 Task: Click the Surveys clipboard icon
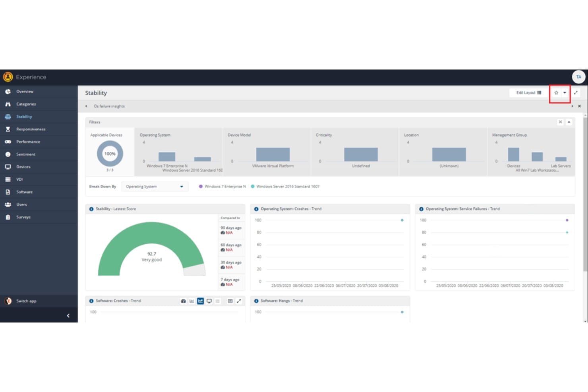(x=8, y=217)
